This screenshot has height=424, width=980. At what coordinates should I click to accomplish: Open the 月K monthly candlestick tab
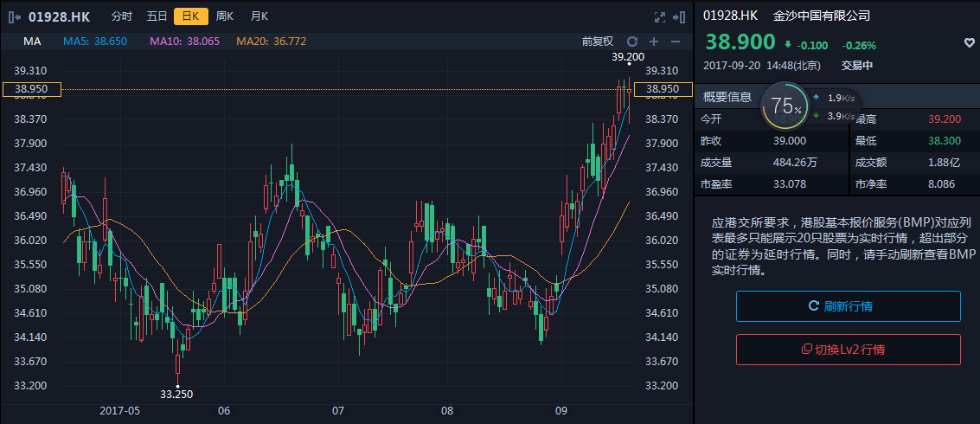click(x=259, y=16)
